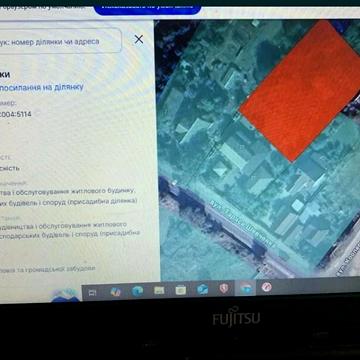This screenshot has width=360, height=360.
Task: Open Microsoft Edge from the taskbar
Action: coord(137,291)
